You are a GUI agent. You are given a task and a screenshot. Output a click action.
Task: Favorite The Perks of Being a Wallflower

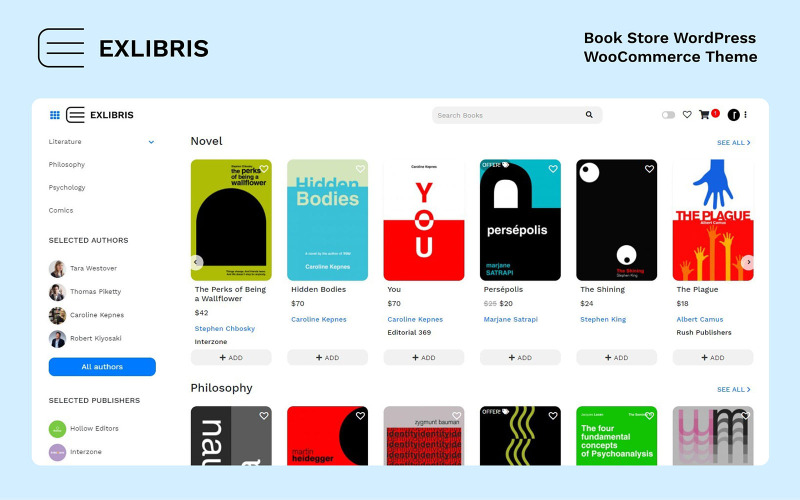pos(264,169)
